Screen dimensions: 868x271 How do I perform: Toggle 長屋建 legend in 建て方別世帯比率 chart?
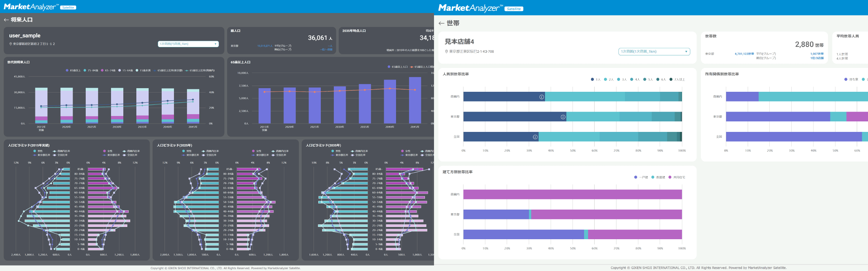tap(658, 177)
